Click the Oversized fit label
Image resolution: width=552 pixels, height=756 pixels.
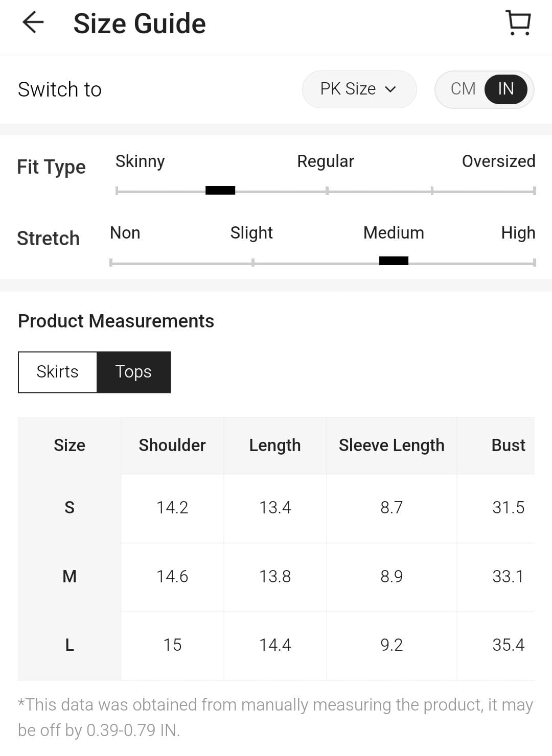coord(498,161)
